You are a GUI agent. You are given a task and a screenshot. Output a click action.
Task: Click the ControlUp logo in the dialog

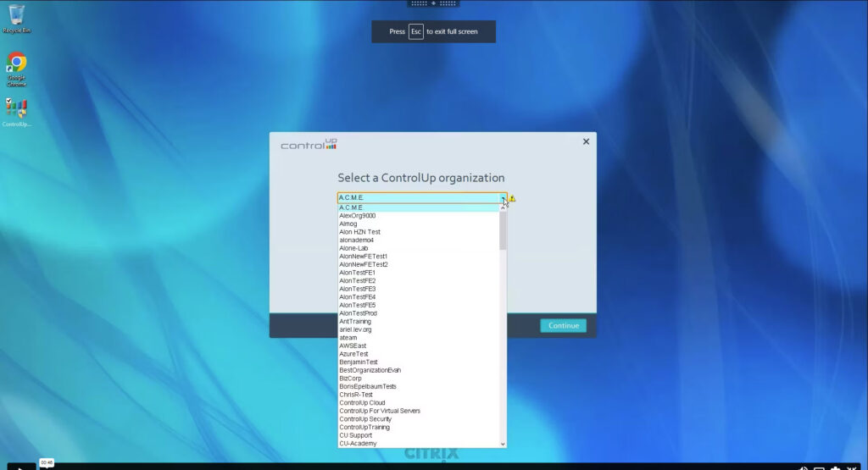click(309, 145)
